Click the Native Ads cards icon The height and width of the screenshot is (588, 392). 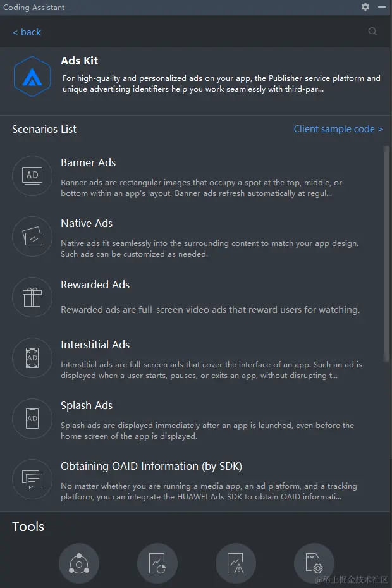[32, 236]
